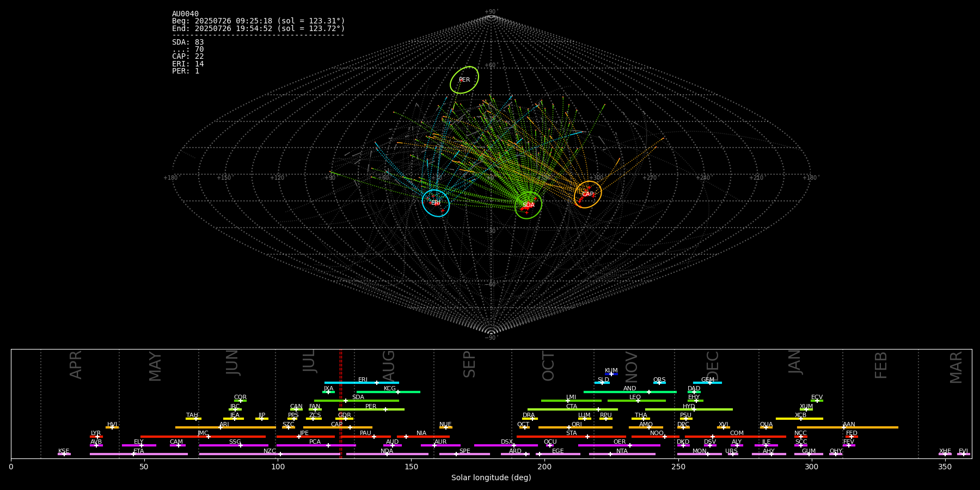Click the '...: 70' sporadic count line

pyautogui.click(x=188, y=50)
